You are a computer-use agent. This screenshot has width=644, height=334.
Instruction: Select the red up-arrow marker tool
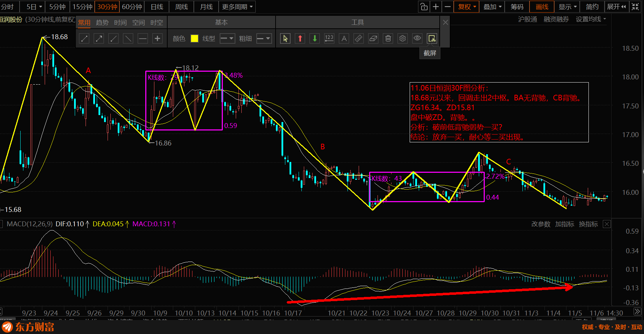tap(300, 38)
